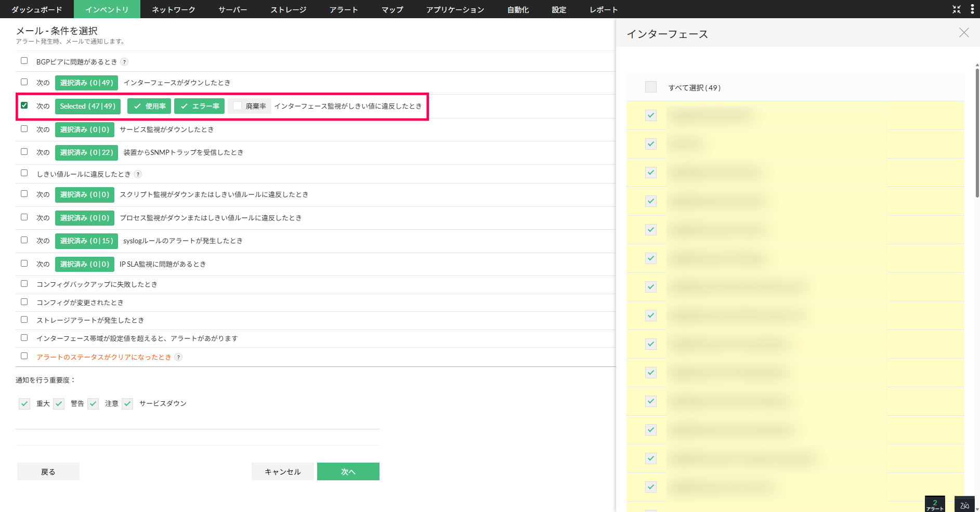Check the プロセス監視 condition checkbox
980x512 pixels.
pyautogui.click(x=24, y=217)
